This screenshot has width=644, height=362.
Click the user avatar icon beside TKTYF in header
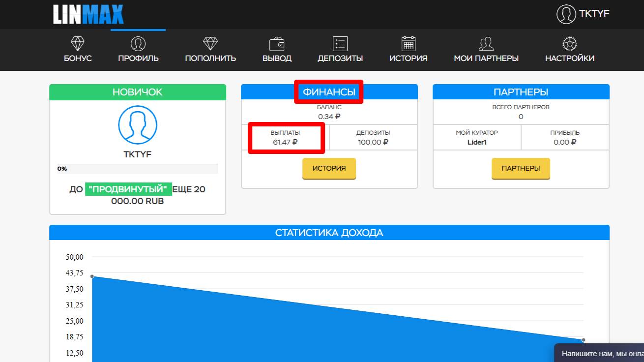point(566,14)
